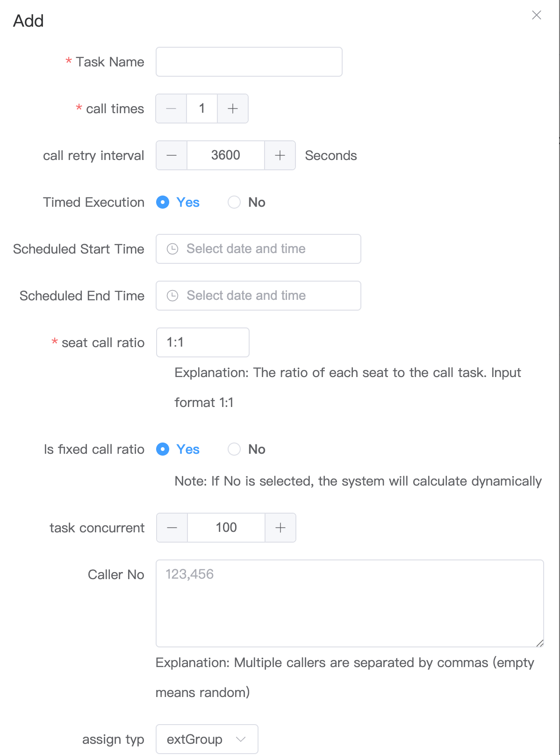The image size is (560, 755).
Task: Increase call times with plus button
Action: (x=233, y=109)
